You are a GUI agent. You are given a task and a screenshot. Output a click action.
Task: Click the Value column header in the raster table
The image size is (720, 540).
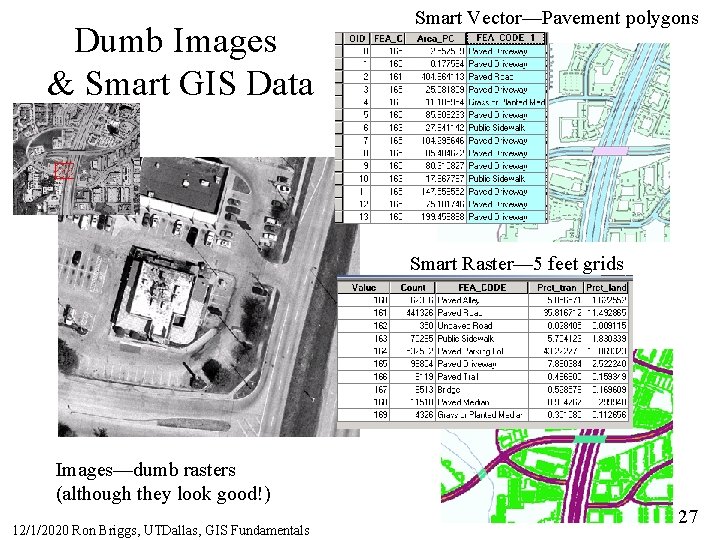pos(364,288)
